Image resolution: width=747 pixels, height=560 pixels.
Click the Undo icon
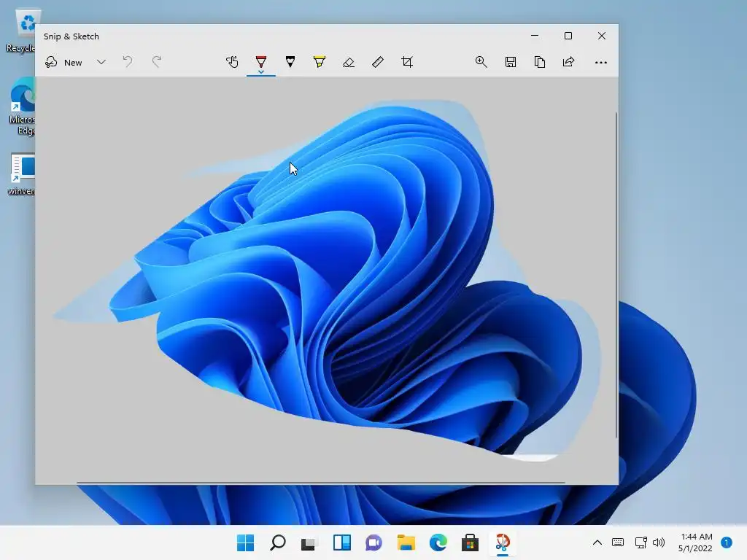127,62
